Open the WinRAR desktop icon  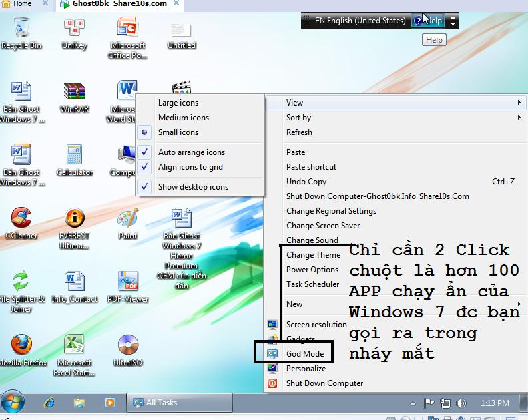tap(74, 93)
